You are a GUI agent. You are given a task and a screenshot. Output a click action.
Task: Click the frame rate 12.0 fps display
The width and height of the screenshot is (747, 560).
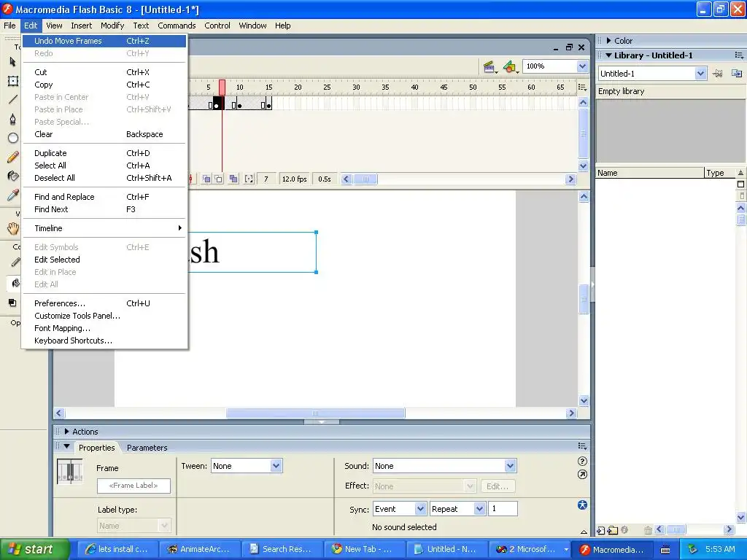pyautogui.click(x=295, y=179)
